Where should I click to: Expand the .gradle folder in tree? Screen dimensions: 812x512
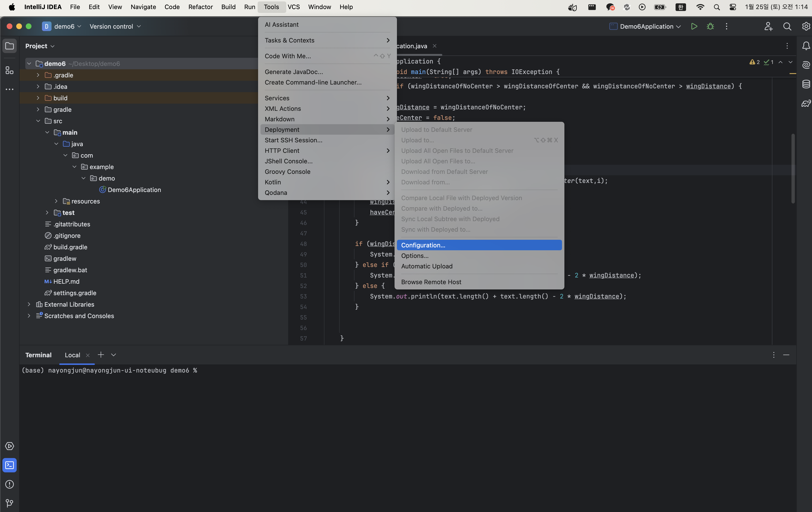click(x=38, y=75)
